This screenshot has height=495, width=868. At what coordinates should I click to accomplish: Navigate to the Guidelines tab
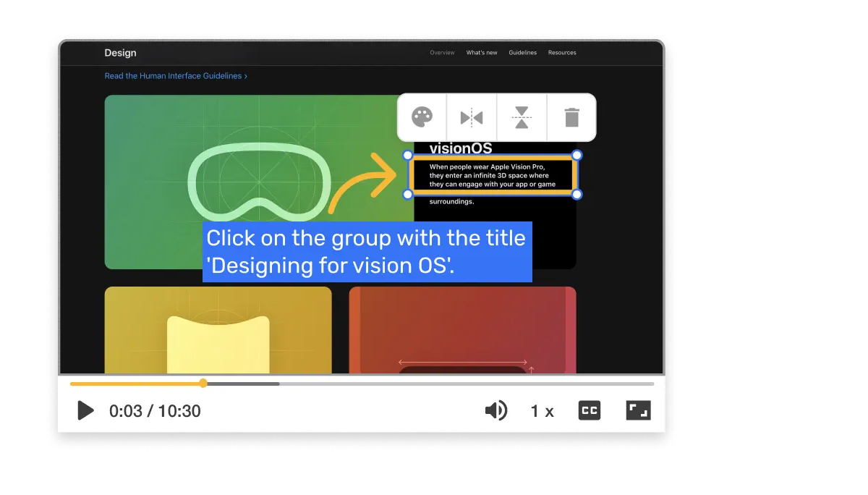click(522, 52)
